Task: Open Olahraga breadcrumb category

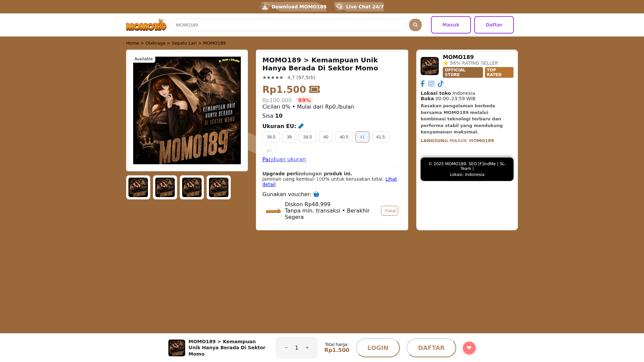Action: [155, 43]
